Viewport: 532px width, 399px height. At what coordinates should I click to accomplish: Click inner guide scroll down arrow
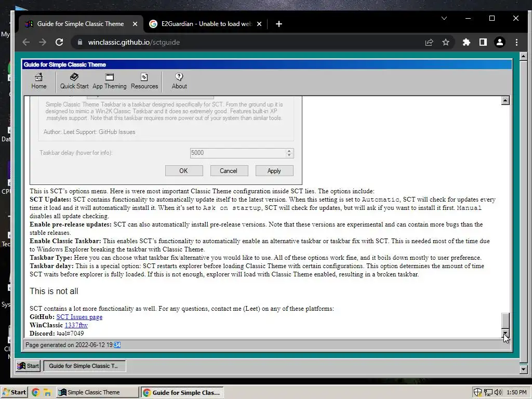coord(505,334)
